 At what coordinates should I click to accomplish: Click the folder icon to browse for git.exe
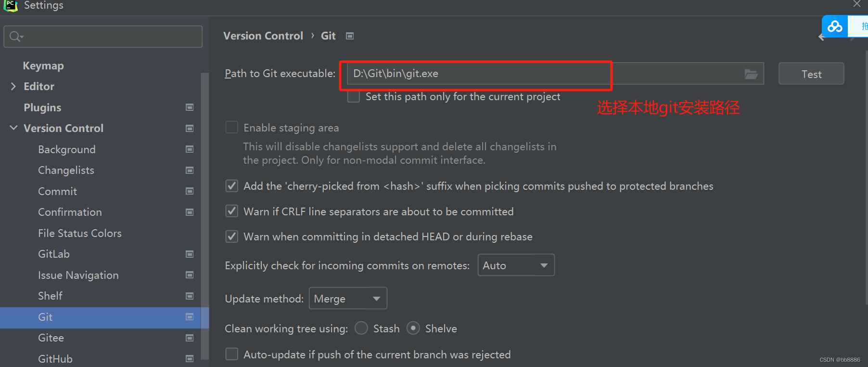click(752, 74)
